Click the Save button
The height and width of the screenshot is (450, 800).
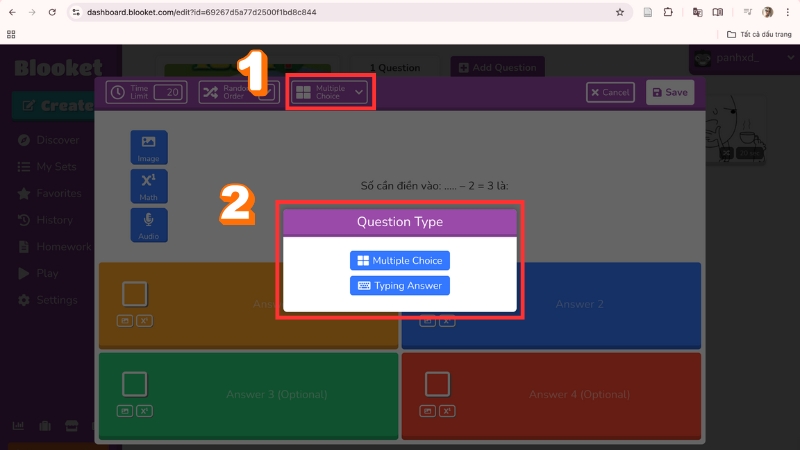point(669,92)
